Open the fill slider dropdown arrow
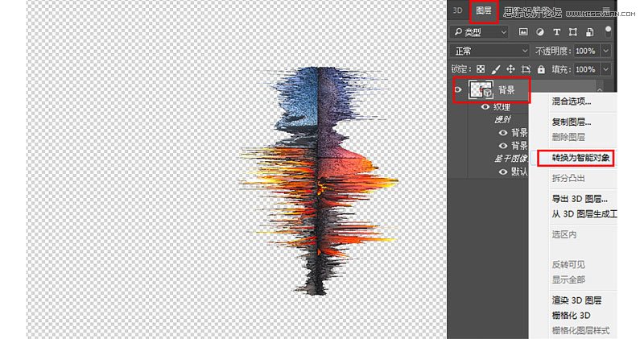This screenshot has height=339, width=644. [x=606, y=69]
